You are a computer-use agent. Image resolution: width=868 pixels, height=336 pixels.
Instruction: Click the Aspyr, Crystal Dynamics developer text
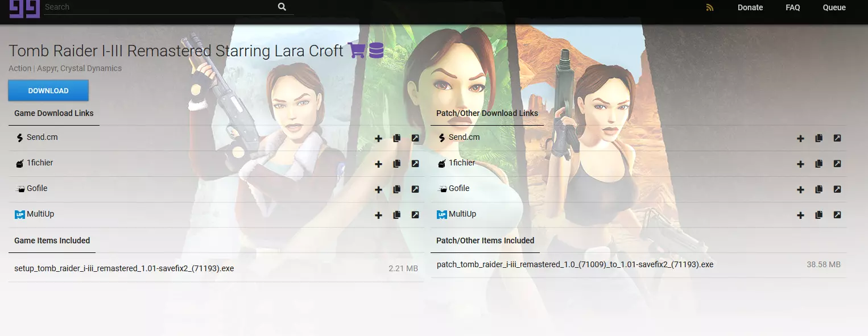79,68
